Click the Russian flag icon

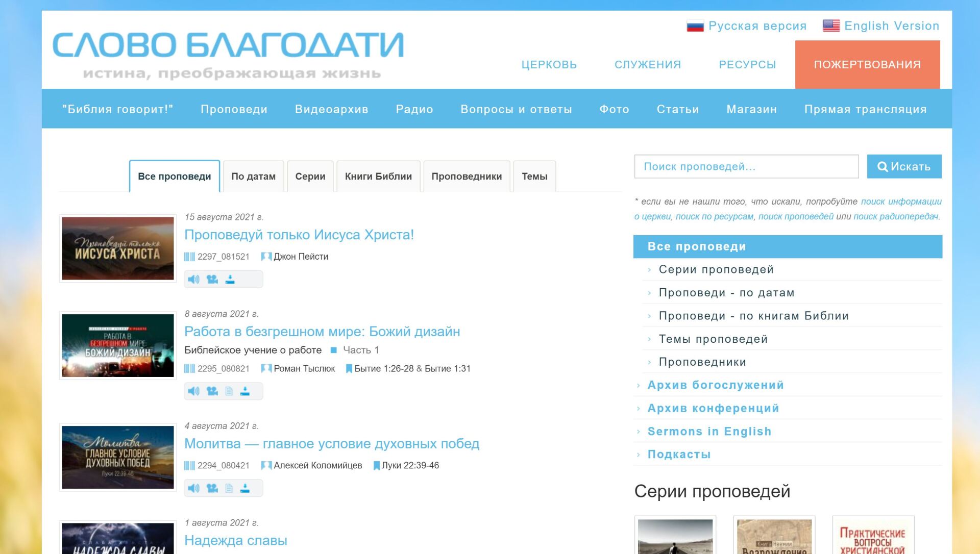(695, 26)
